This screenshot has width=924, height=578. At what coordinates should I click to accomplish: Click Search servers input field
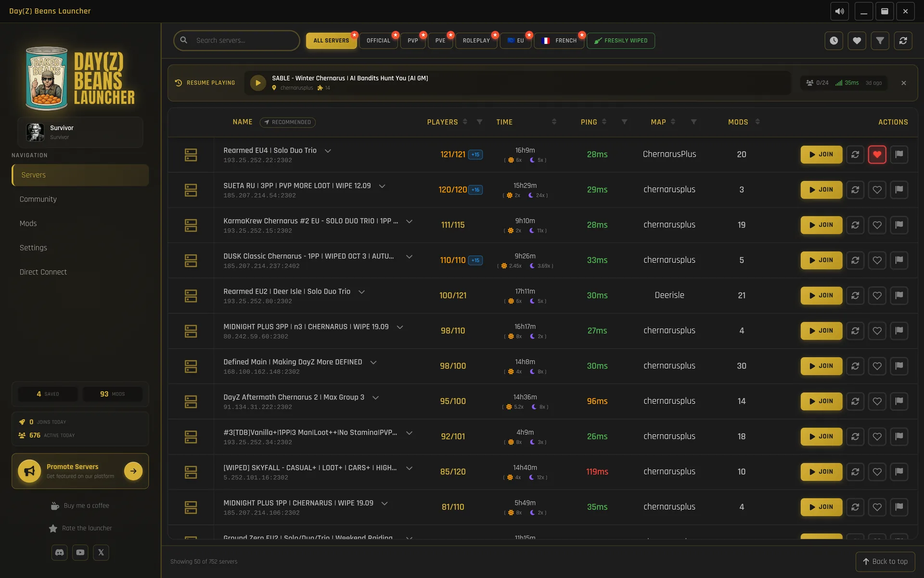237,40
